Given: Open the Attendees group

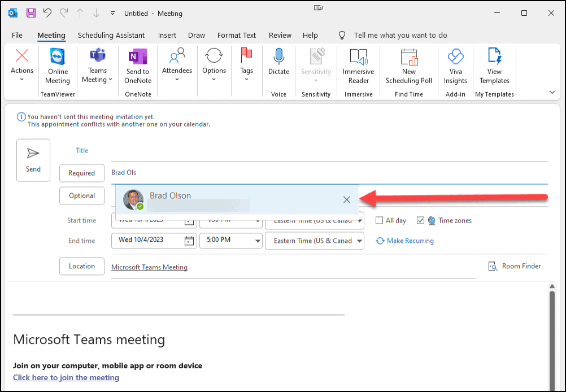Looking at the screenshot, I should [x=177, y=65].
